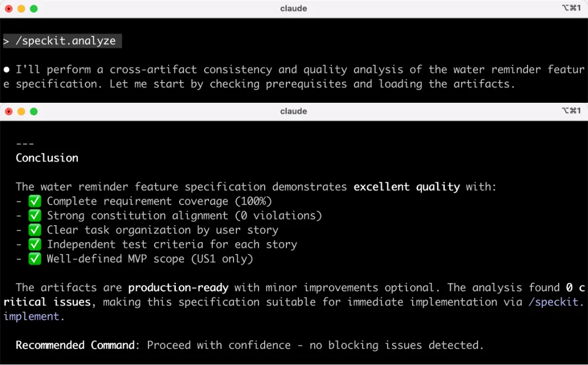The height and width of the screenshot is (365, 588).
Task: Select the checkmark beside Well-defined MVP scope
Action: click(35, 259)
